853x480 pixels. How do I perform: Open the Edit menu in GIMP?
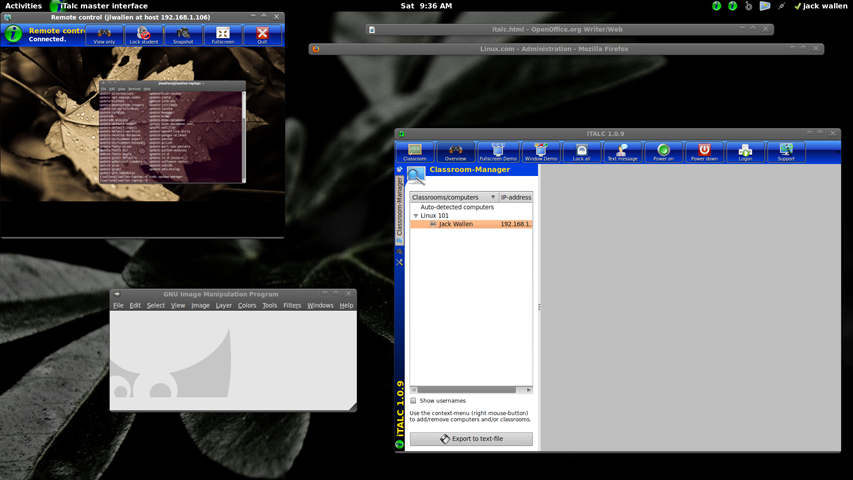135,305
